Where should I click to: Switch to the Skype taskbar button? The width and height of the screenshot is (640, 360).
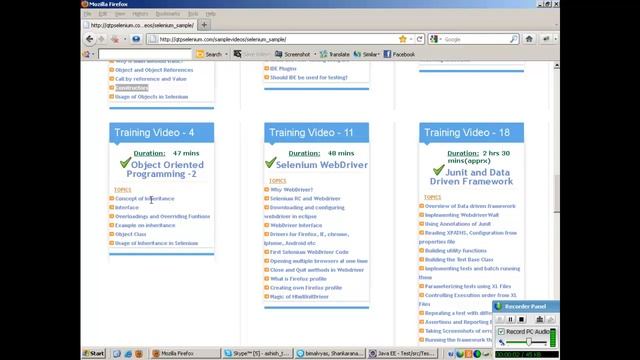(x=258, y=353)
